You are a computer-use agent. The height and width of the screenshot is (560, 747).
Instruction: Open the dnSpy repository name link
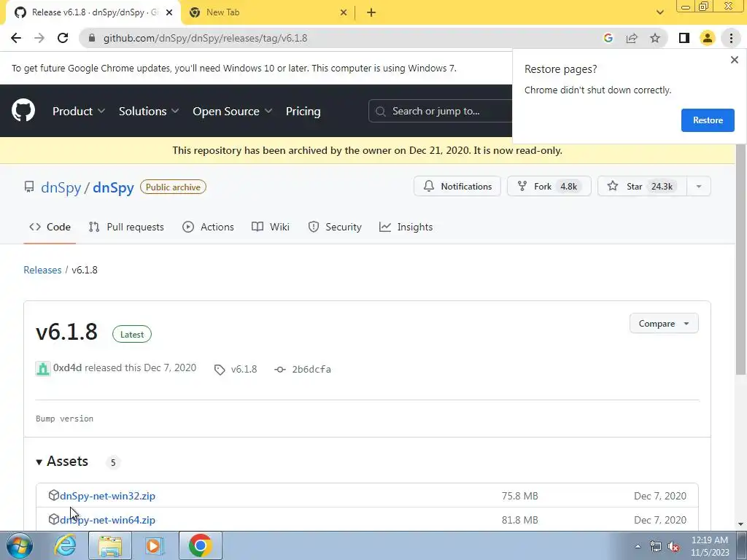[x=113, y=187]
